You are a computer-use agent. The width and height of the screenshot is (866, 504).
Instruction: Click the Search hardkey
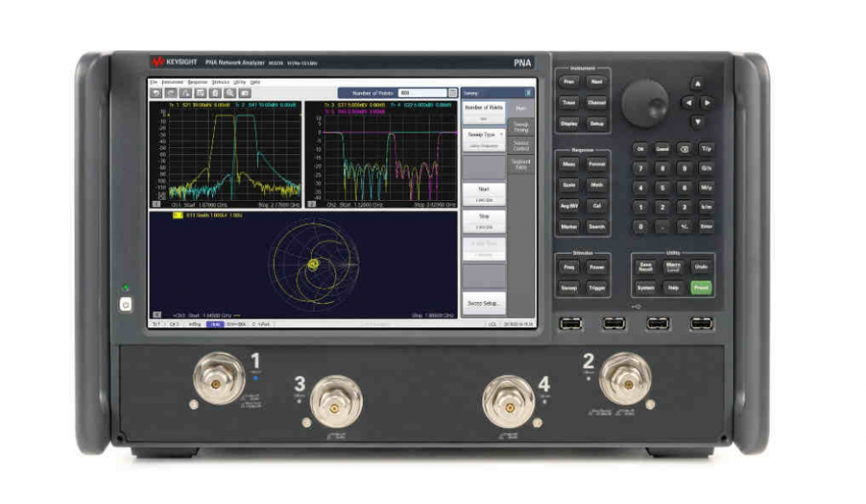(597, 227)
